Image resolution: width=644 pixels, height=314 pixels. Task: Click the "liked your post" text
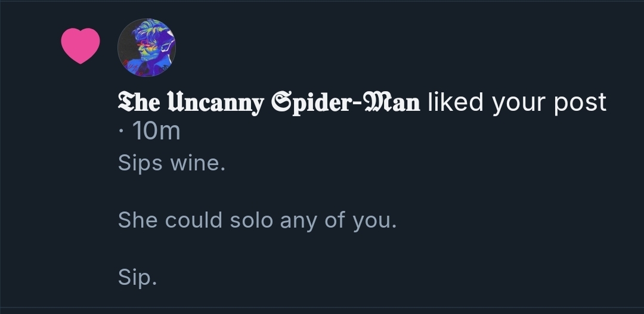tap(517, 102)
